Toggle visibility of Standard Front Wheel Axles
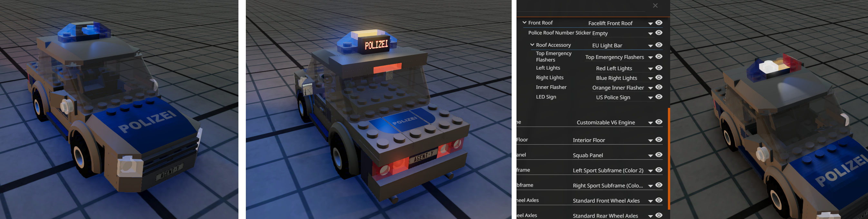 pos(659,200)
